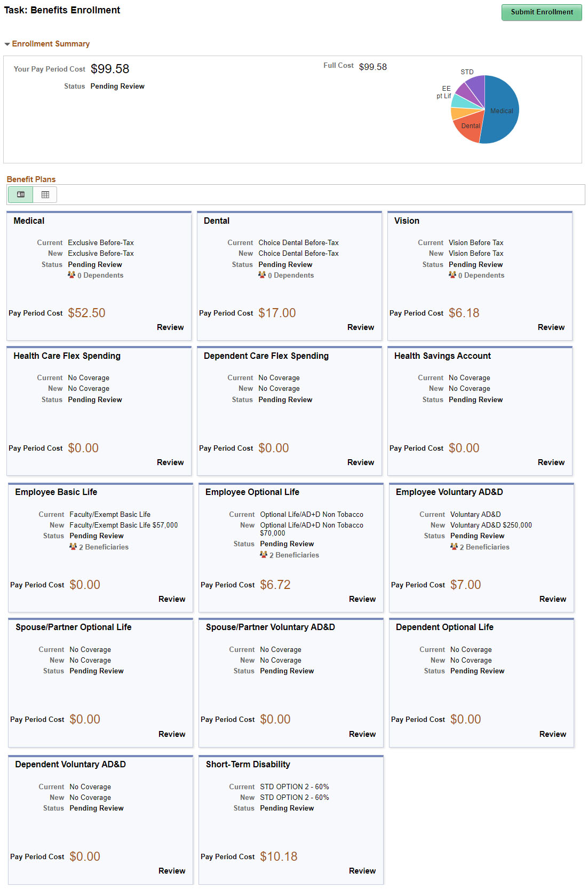Image resolution: width=588 pixels, height=896 pixels.
Task: Open Vision dependents icon
Action: click(x=452, y=275)
